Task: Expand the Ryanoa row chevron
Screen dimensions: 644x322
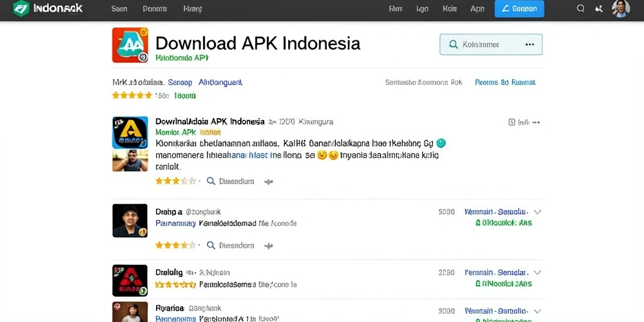Action: [x=537, y=311]
